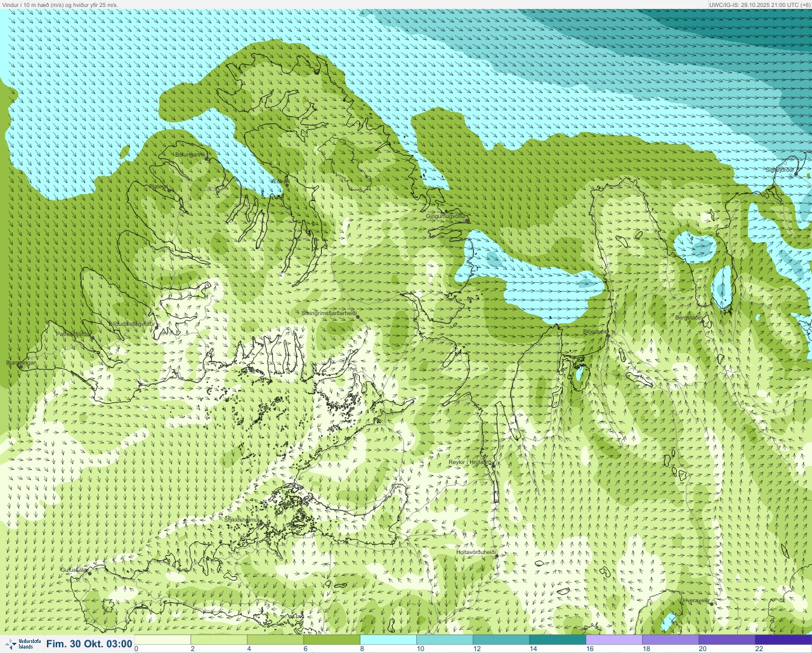The width and height of the screenshot is (812, 653).
Task: Select the 8–10 m/s light cyan legend swatch
Action: click(388, 640)
